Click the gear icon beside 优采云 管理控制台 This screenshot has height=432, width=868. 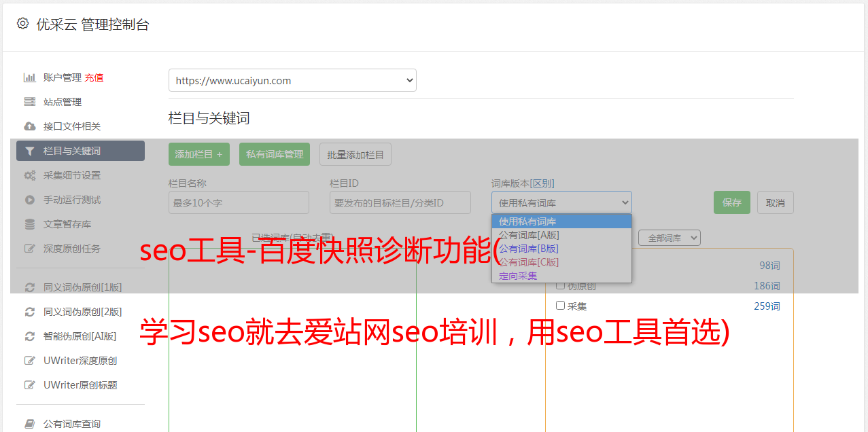tap(22, 24)
